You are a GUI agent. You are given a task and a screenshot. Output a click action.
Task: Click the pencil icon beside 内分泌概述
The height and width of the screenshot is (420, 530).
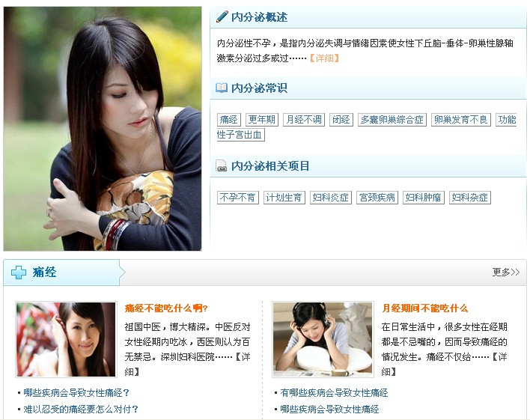[x=222, y=16]
